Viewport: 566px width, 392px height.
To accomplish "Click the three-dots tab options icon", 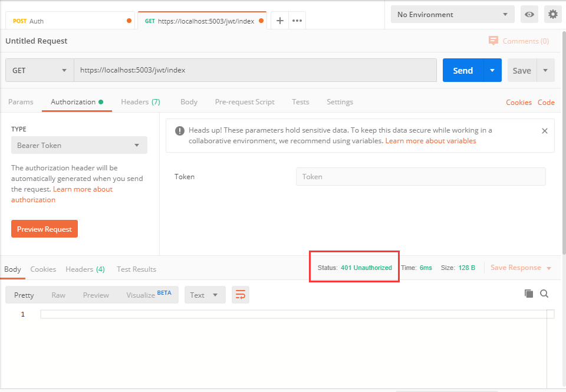I will (x=297, y=21).
